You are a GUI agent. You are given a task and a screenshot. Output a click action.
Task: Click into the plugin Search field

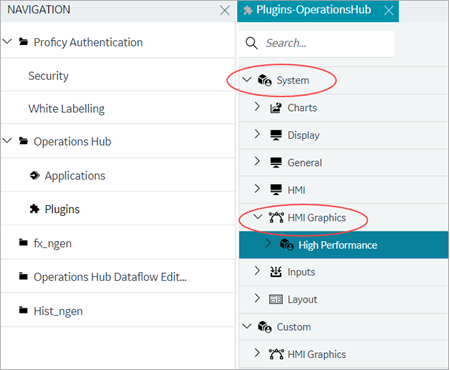317,43
